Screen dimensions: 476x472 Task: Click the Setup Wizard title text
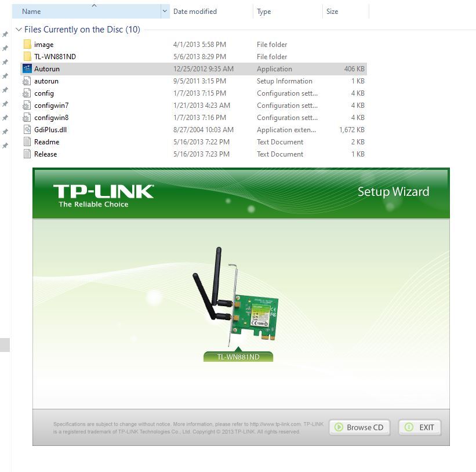[394, 191]
